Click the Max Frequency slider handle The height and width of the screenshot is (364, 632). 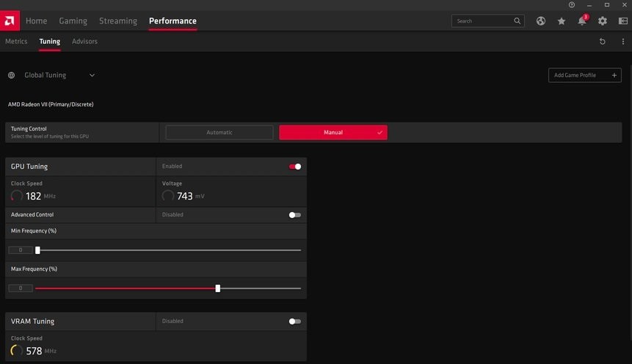pyautogui.click(x=218, y=288)
